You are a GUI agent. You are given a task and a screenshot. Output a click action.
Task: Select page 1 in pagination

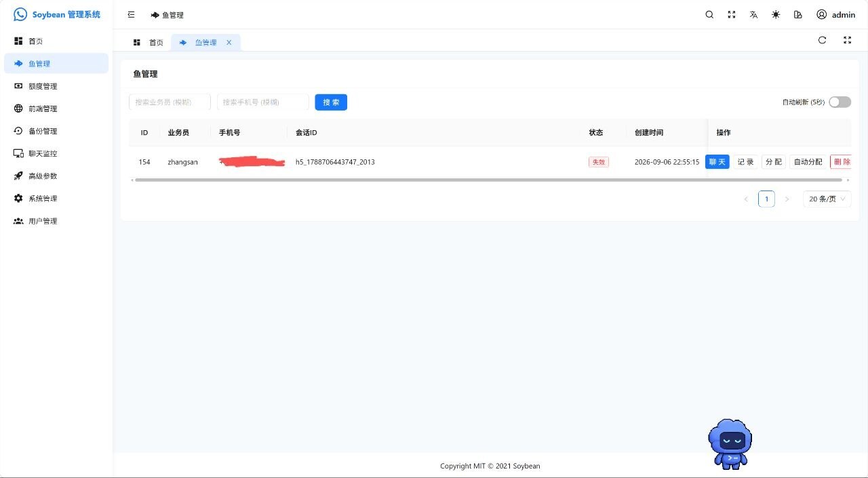(x=766, y=199)
